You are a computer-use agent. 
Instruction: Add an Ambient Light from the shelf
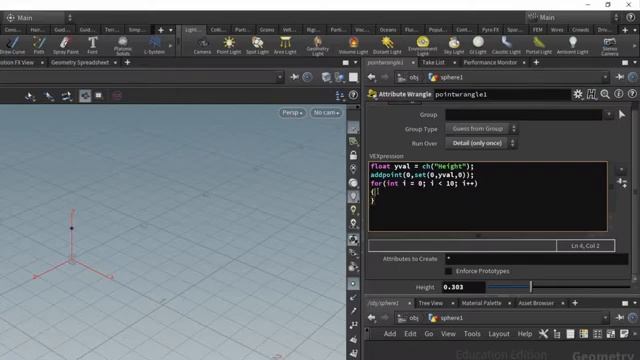(x=573, y=45)
